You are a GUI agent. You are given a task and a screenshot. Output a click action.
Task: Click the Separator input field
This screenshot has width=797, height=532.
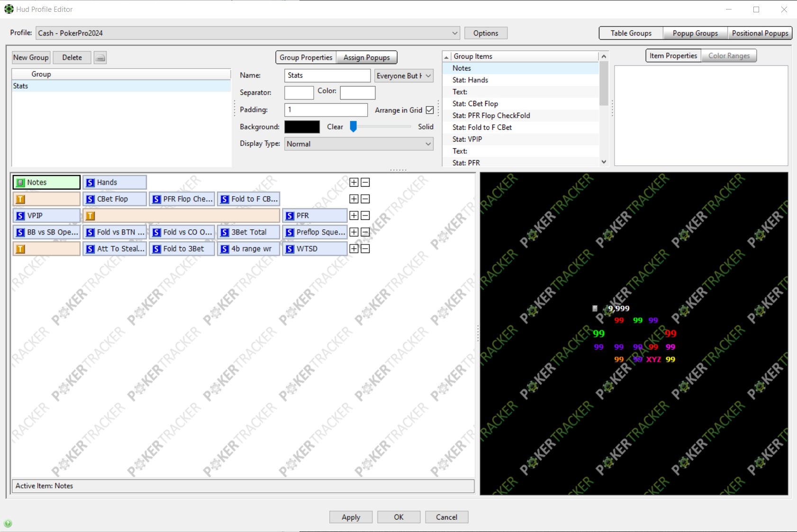click(299, 92)
